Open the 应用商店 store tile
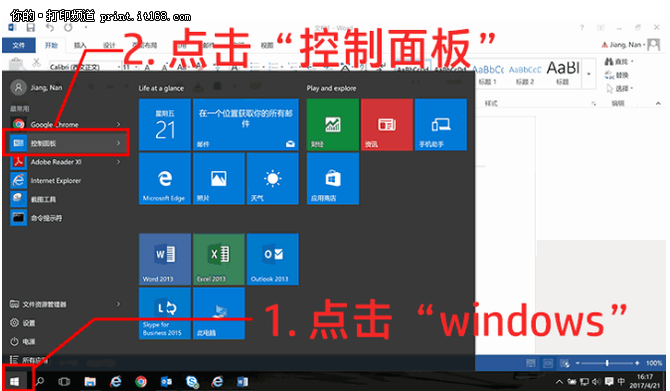Viewport: 670px width, 391px height. point(333,179)
